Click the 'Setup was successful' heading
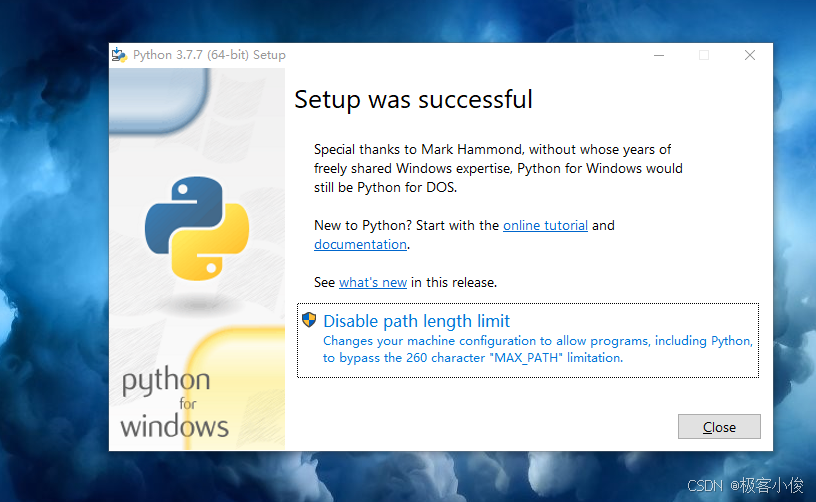Screen dimensions: 816x502 point(413,99)
